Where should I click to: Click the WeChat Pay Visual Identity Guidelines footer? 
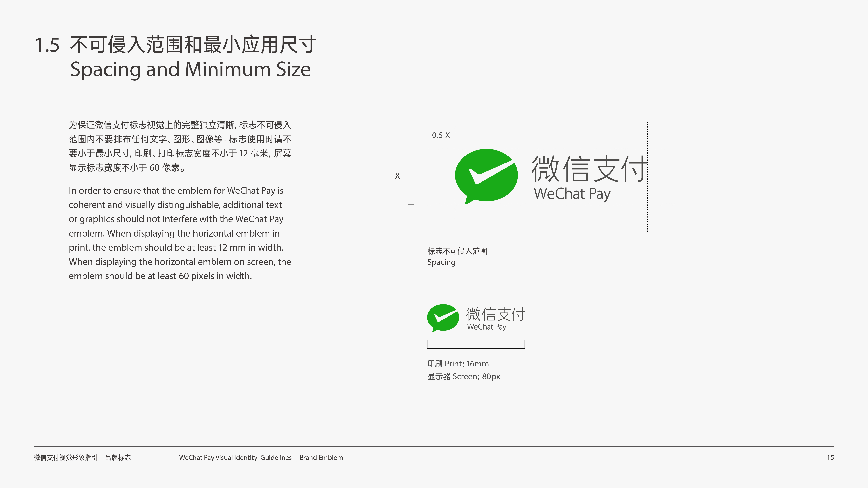[235, 457]
